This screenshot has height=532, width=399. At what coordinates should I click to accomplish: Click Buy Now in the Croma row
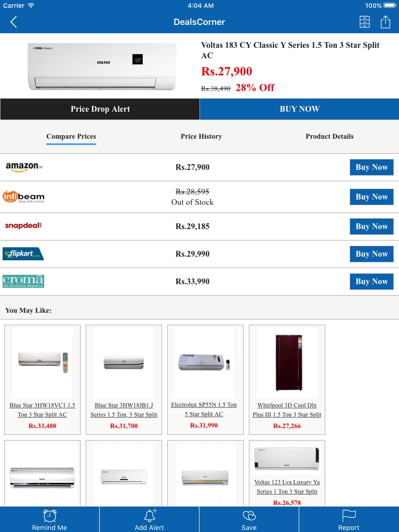coord(371,282)
